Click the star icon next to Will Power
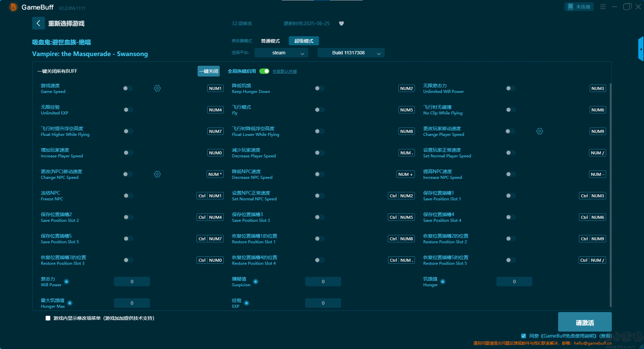The height and width of the screenshot is (349, 644). click(x=66, y=282)
